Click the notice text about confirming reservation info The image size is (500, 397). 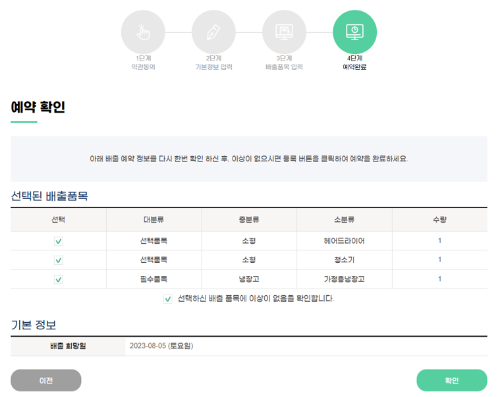pos(249,159)
